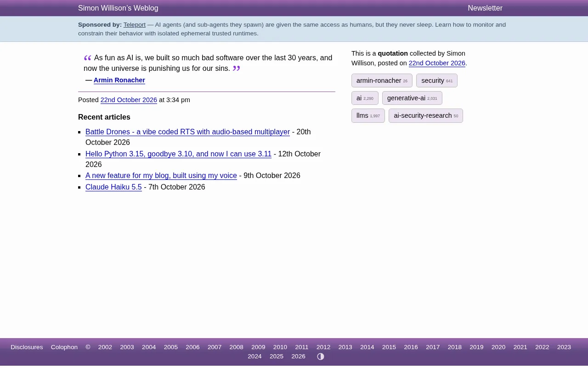Go to the 2014 archive
Image resolution: width=588 pixels, height=368 pixels.
[x=367, y=347]
